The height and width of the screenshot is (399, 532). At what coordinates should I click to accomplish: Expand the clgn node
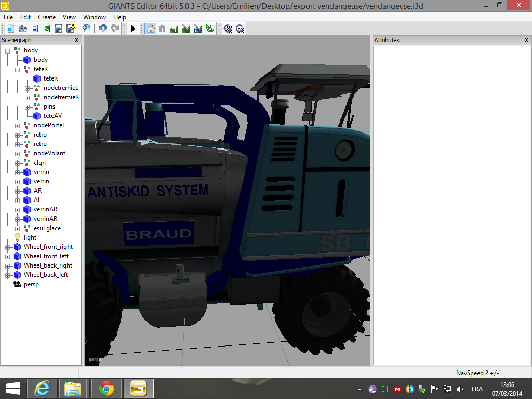pyautogui.click(x=17, y=164)
